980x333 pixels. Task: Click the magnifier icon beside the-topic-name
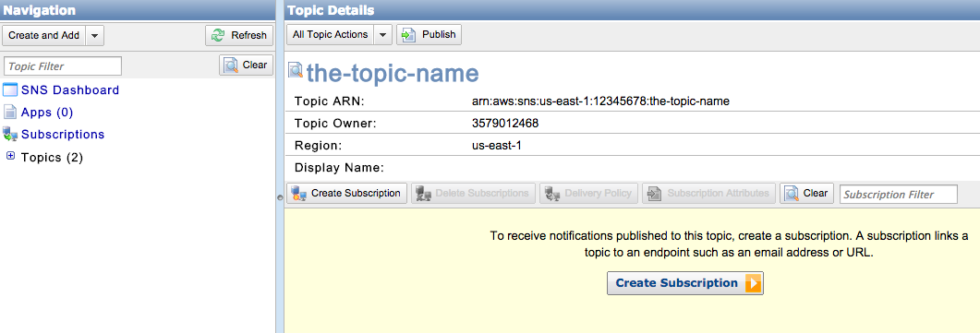[x=295, y=70]
